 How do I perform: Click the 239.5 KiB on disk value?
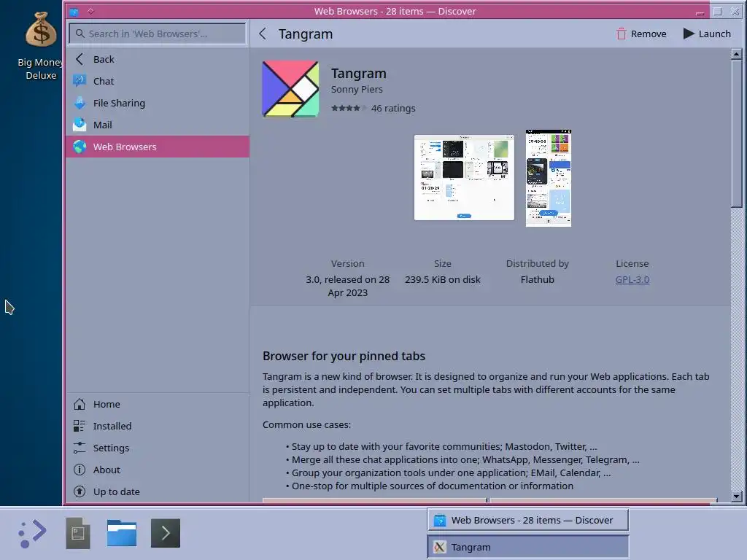tap(443, 279)
